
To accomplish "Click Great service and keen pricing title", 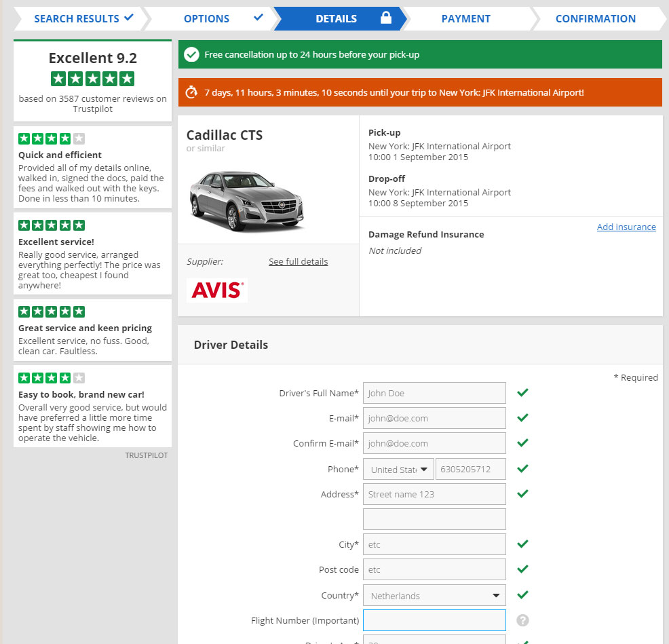I will (x=85, y=328).
